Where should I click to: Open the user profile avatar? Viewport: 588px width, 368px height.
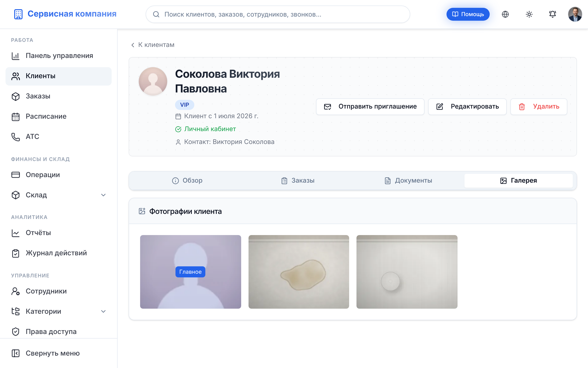point(575,14)
